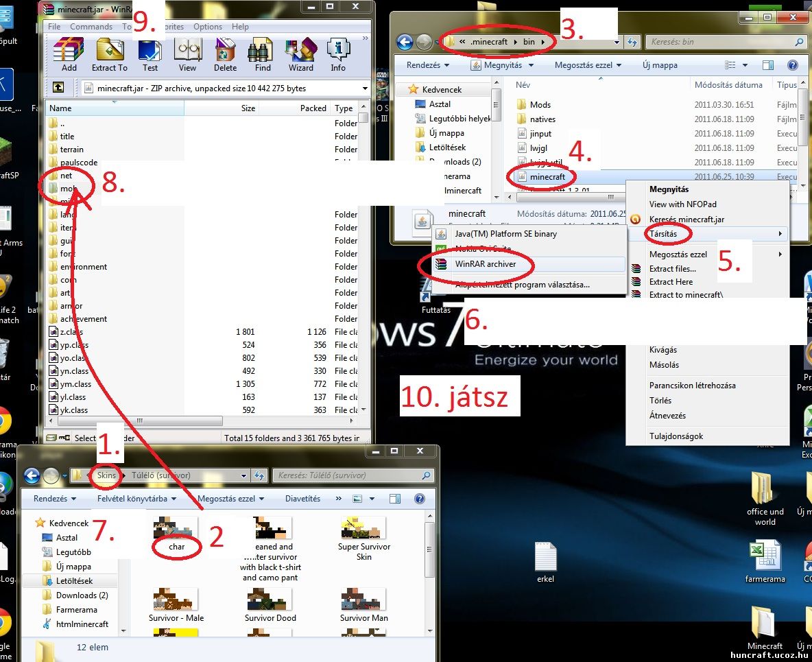Change view mode in bin Explorer window

(730, 64)
